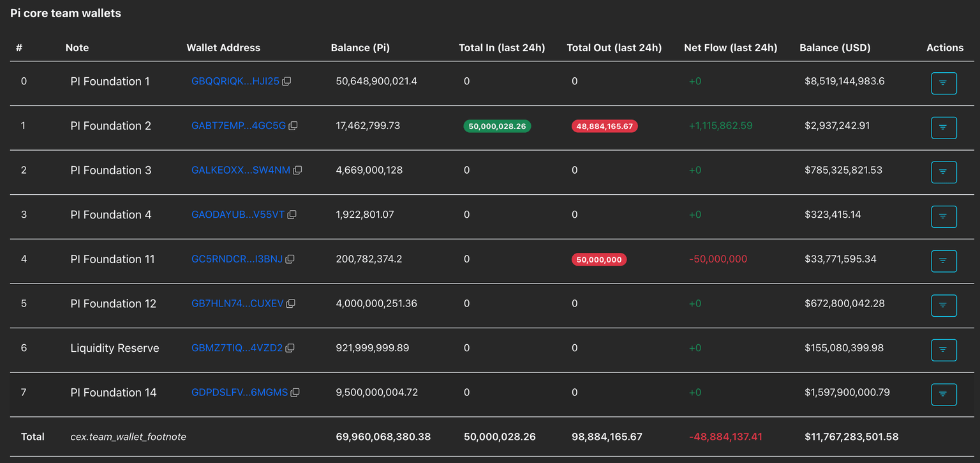Screen dimensions: 980x463
Task: Open the GABT7EMP...4GC5G wallet link
Action: 238,126
